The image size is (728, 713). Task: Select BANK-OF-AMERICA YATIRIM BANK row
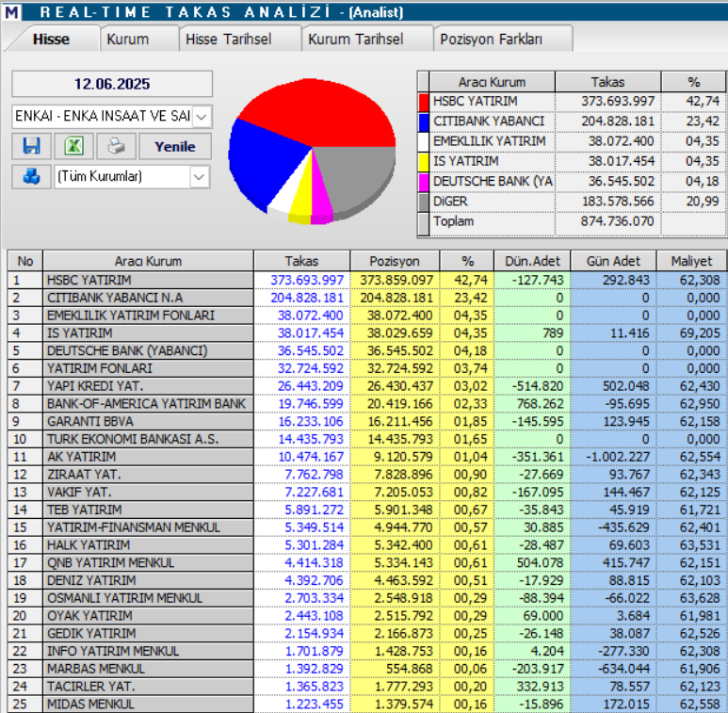pos(367,404)
